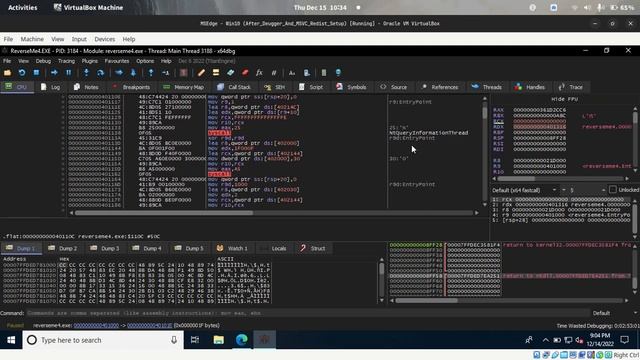
Task: Click the Hide FPU button
Action: (x=564, y=99)
